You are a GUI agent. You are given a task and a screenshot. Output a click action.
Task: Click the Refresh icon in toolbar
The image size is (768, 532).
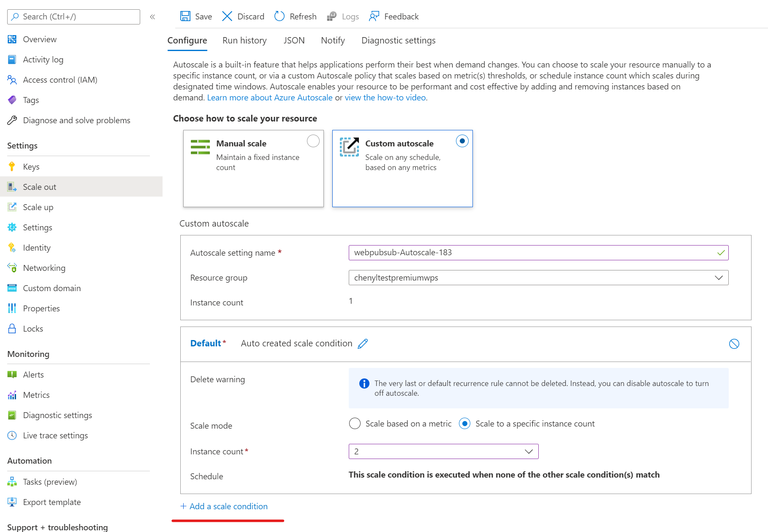[280, 16]
